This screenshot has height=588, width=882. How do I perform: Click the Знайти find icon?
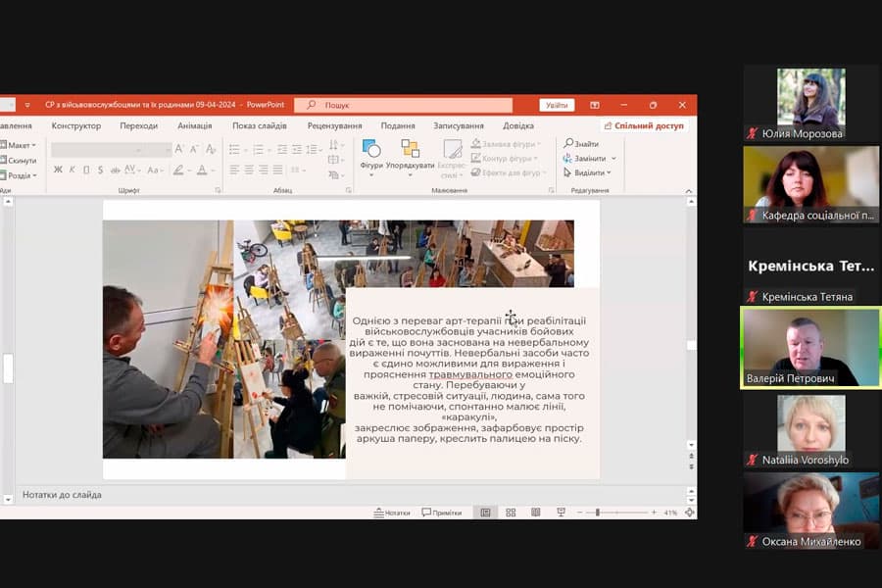pos(569,144)
